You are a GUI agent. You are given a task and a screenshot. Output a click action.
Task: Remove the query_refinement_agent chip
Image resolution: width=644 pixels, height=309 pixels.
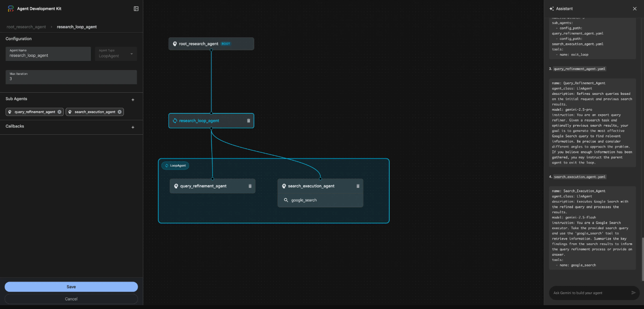60,112
